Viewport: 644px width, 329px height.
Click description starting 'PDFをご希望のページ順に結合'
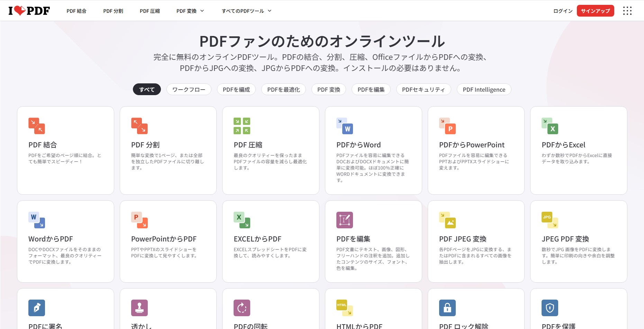[65, 158]
